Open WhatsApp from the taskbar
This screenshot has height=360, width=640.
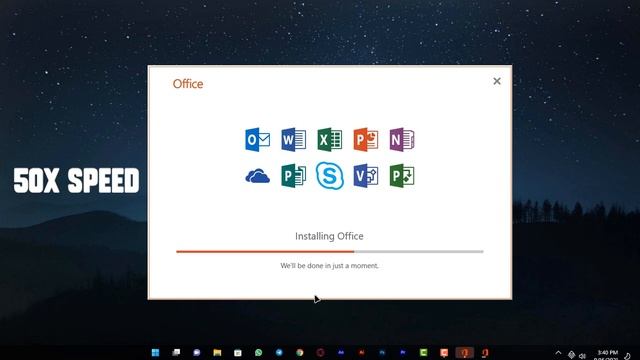[258, 353]
